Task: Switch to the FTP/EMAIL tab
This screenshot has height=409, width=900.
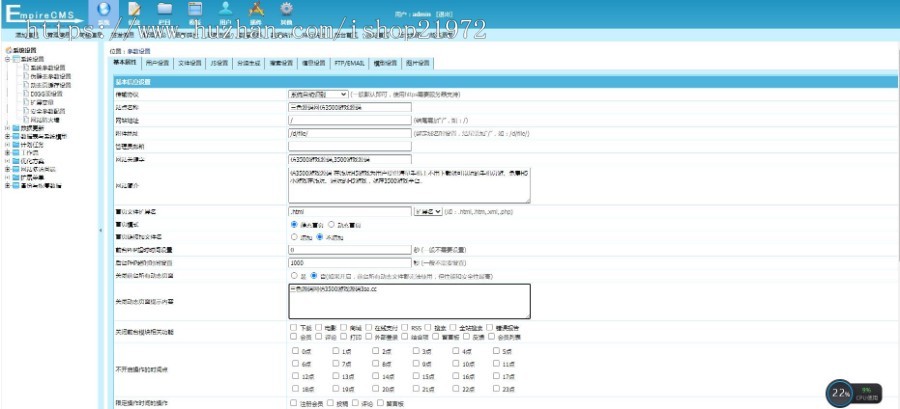Action: 350,63
